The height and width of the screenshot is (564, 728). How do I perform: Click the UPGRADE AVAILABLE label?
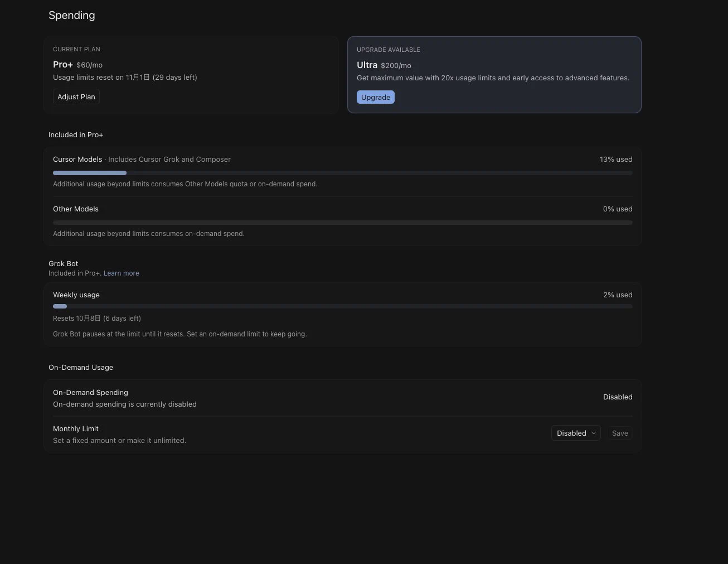pyautogui.click(x=389, y=50)
